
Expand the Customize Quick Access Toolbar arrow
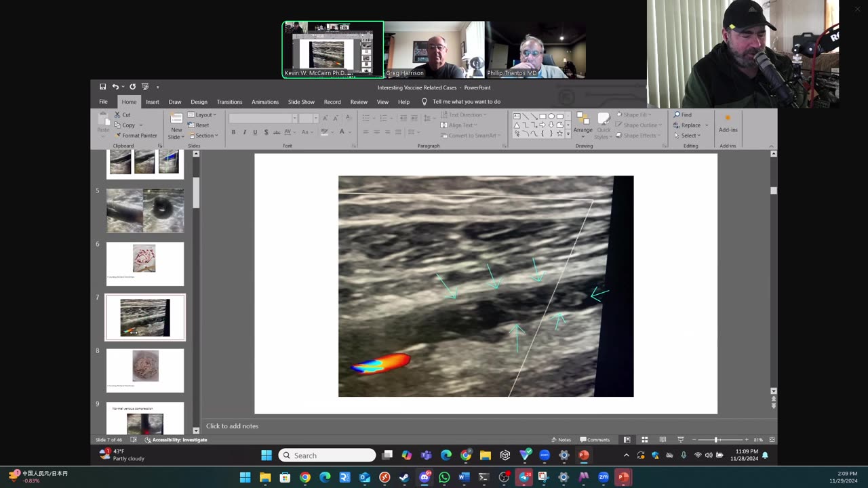pyautogui.click(x=157, y=87)
